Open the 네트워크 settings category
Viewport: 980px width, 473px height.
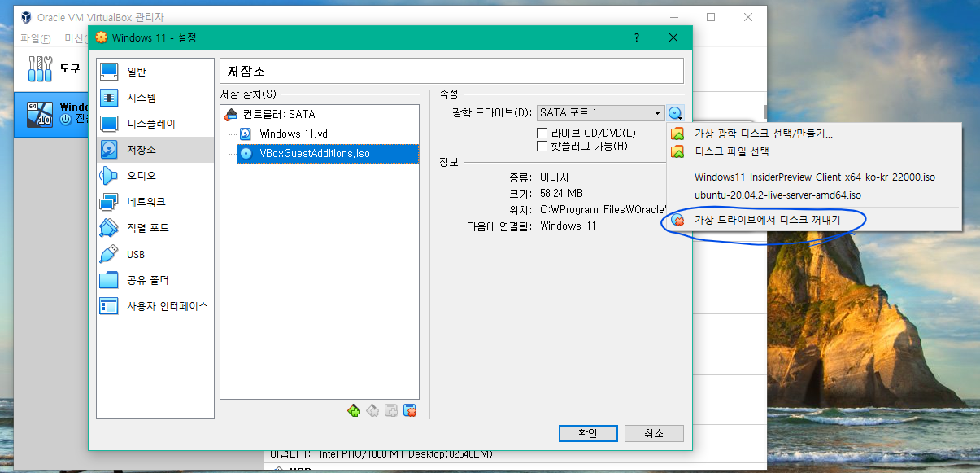pyautogui.click(x=155, y=202)
